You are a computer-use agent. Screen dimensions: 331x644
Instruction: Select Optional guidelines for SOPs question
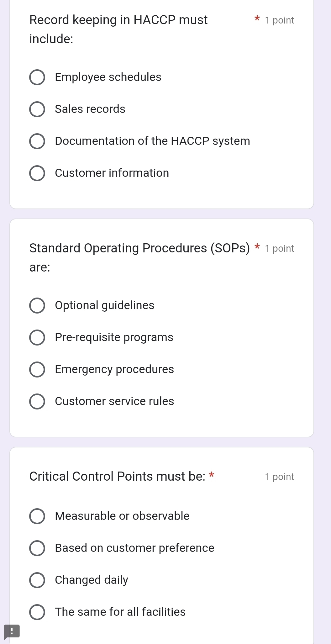tap(37, 306)
